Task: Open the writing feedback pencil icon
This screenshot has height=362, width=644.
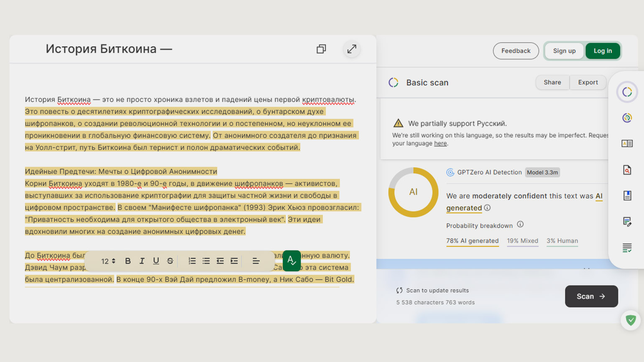Action: tap(627, 222)
